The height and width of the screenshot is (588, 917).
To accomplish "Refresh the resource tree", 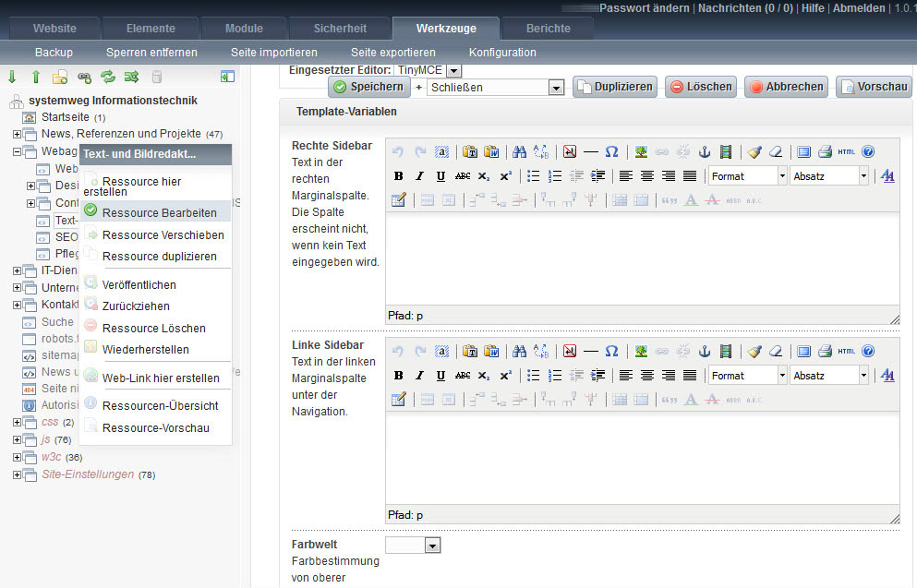I will [108, 77].
